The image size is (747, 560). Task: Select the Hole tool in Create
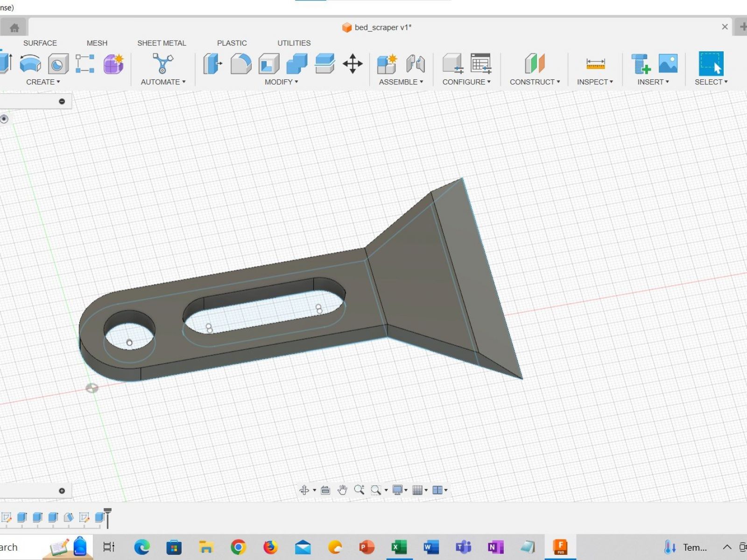point(58,64)
